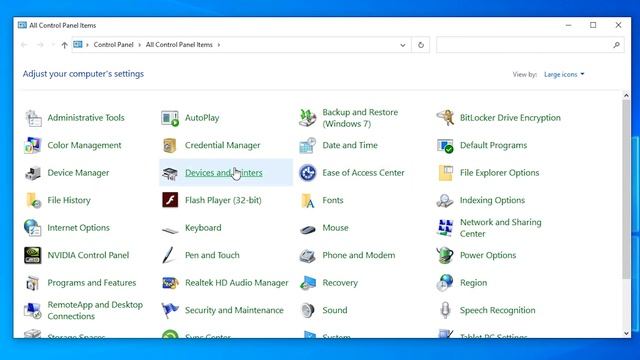Click the refresh button beside address bar
Viewport: 640px width, 360px height.
(x=421, y=45)
